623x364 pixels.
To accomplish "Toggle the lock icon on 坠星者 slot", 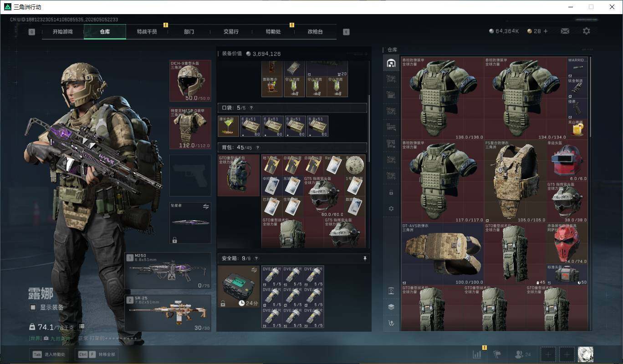I will (174, 240).
